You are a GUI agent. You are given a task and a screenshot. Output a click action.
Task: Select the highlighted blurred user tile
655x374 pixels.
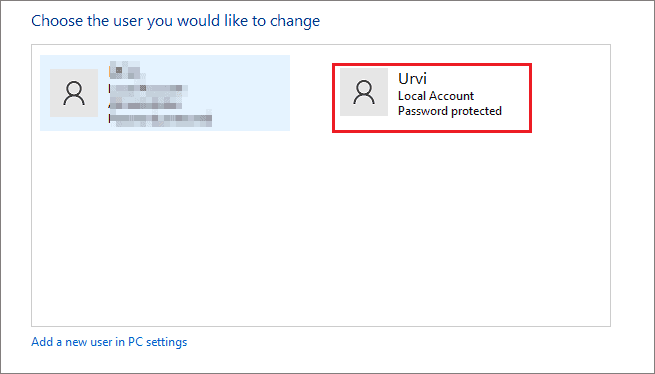click(x=165, y=93)
